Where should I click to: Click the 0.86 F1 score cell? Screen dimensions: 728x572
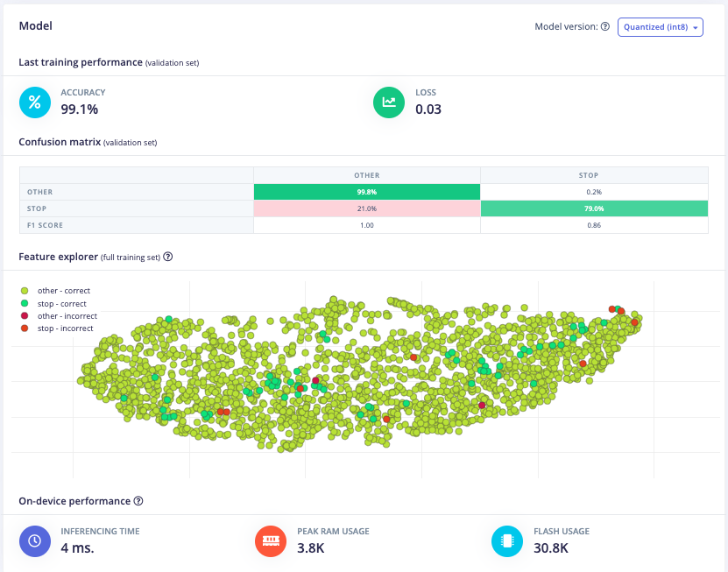[594, 225]
